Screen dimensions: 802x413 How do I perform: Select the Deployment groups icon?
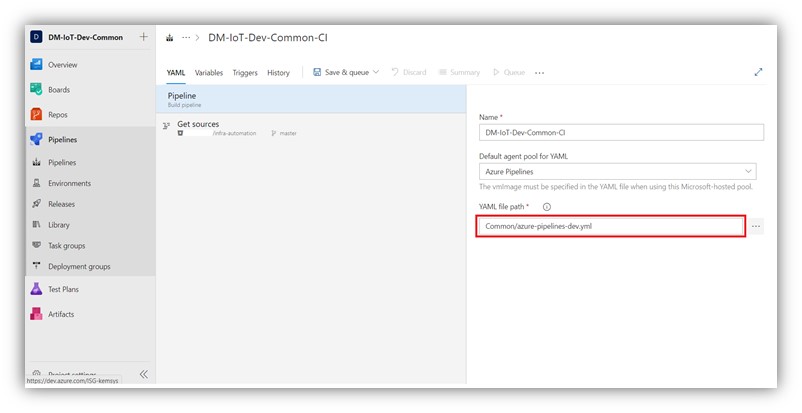pos(36,266)
